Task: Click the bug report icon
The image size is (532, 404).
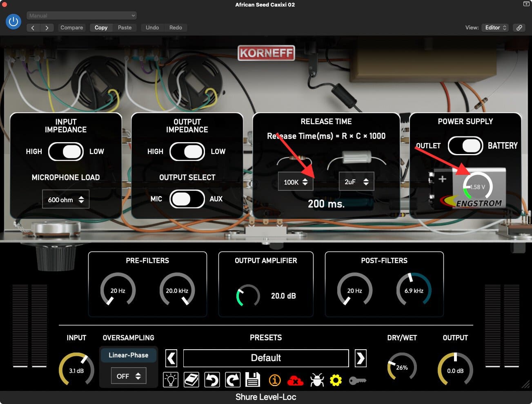Action: coord(317,380)
